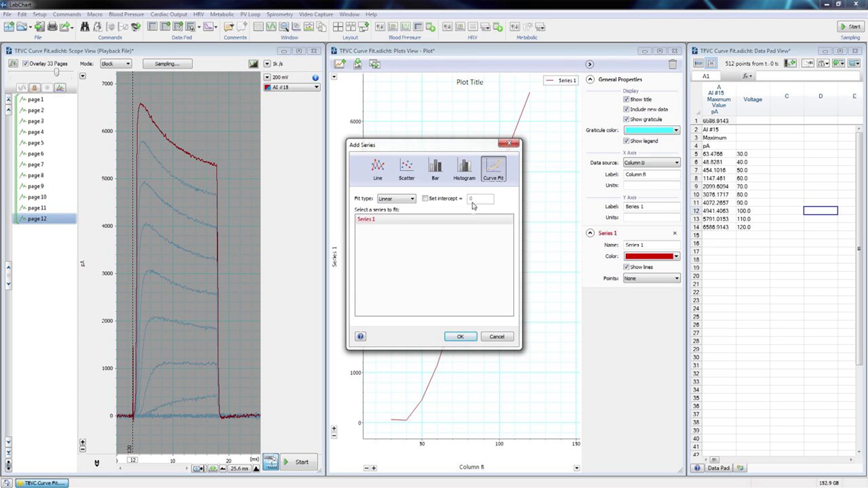Image resolution: width=868 pixels, height=488 pixels.
Task: Choose the Scatter plot type icon
Action: (407, 169)
